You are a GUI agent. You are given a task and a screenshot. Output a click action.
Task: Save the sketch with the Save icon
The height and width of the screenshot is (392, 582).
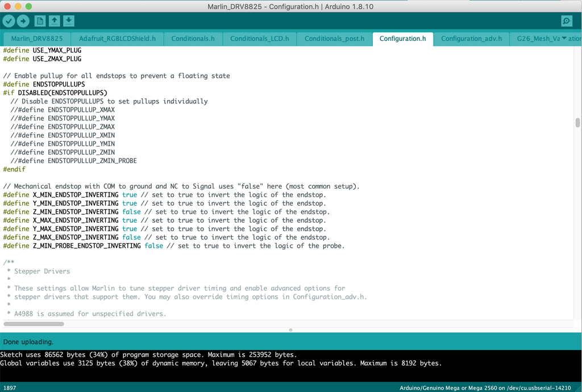click(69, 21)
